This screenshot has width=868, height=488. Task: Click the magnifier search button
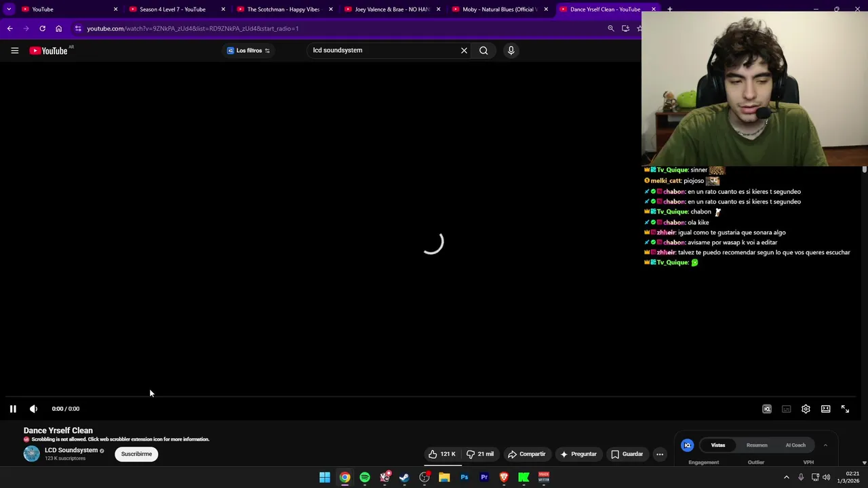(x=484, y=50)
